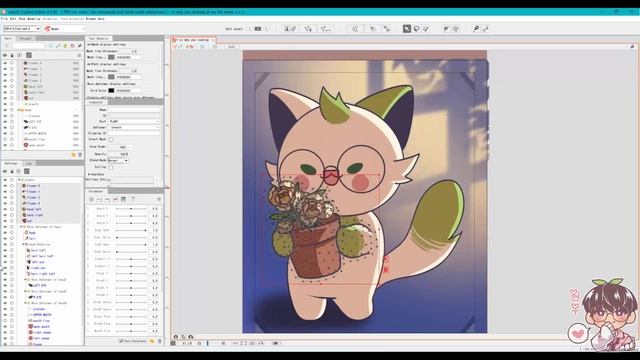Toggle visibility of pot in Part list
This screenshot has width=640, height=360.
5,98
